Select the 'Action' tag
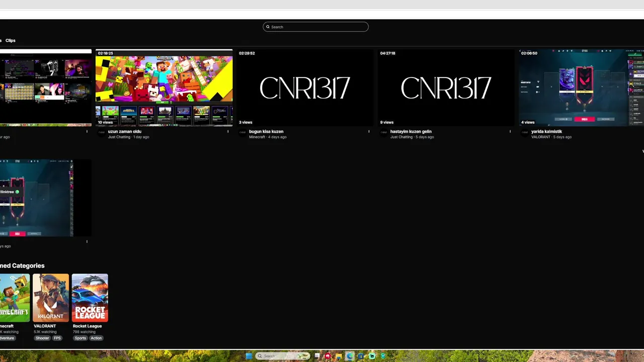 tap(96, 338)
